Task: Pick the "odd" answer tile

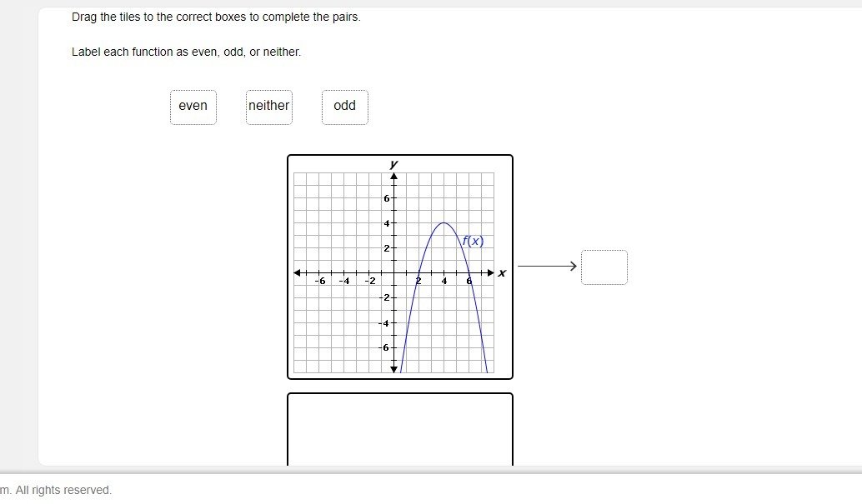Action: click(x=344, y=107)
